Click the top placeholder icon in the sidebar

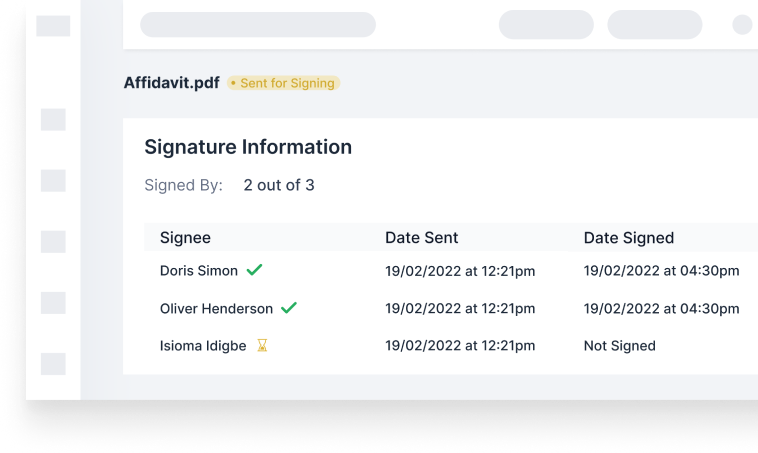(x=53, y=120)
